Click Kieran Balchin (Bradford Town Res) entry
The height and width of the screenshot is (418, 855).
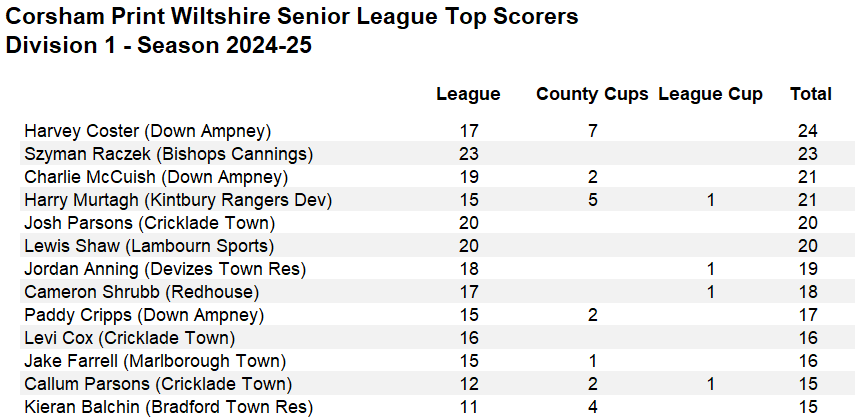pos(168,407)
